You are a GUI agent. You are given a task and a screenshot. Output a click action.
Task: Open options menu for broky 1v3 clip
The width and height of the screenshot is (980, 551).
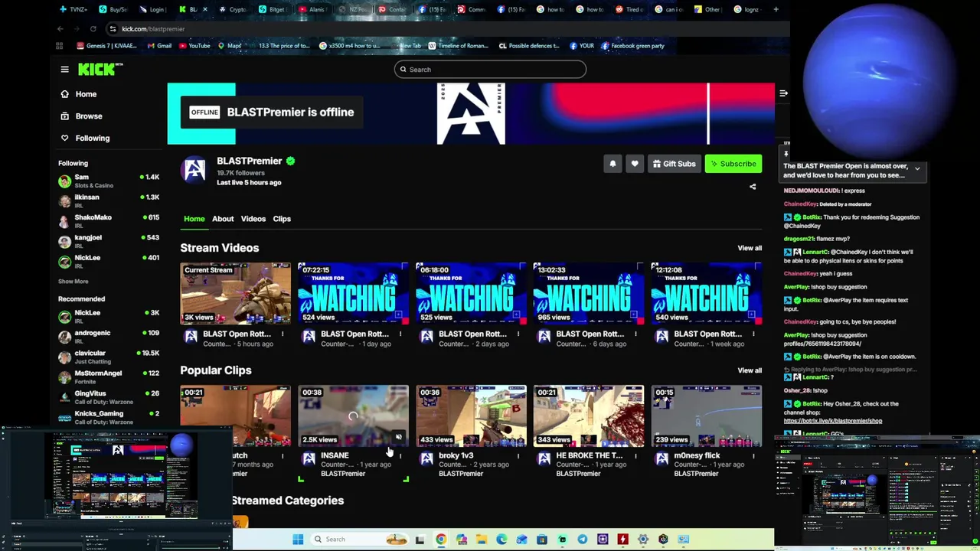click(x=518, y=456)
